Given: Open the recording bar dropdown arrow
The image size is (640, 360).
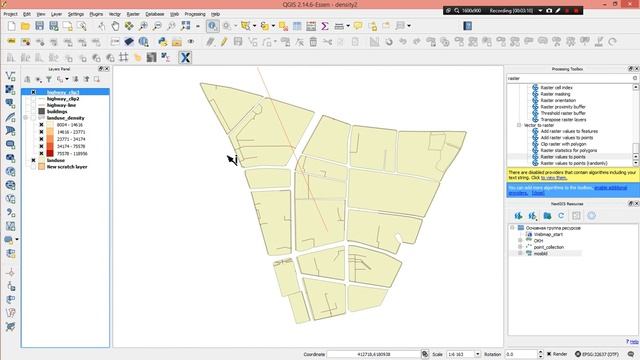Looking at the screenshot, I should 540,11.
